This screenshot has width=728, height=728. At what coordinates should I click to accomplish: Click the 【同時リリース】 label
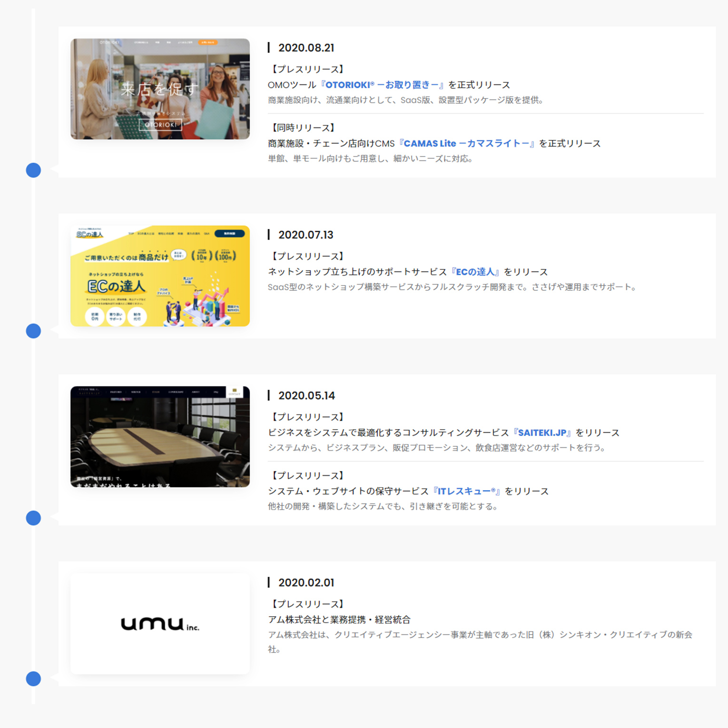pyautogui.click(x=303, y=128)
